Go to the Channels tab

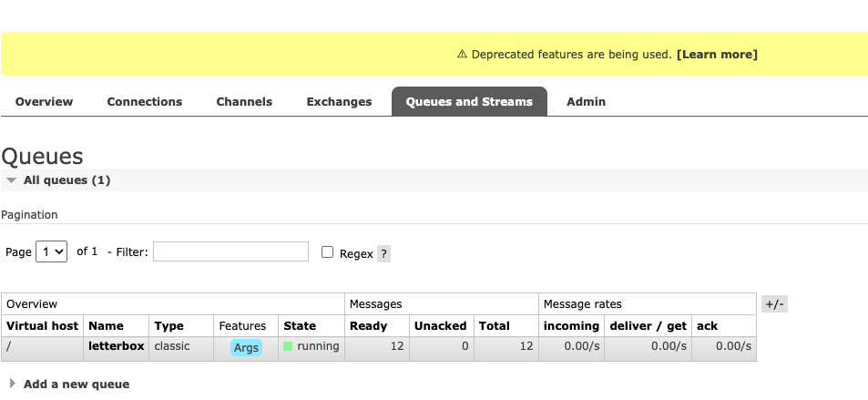(x=244, y=102)
